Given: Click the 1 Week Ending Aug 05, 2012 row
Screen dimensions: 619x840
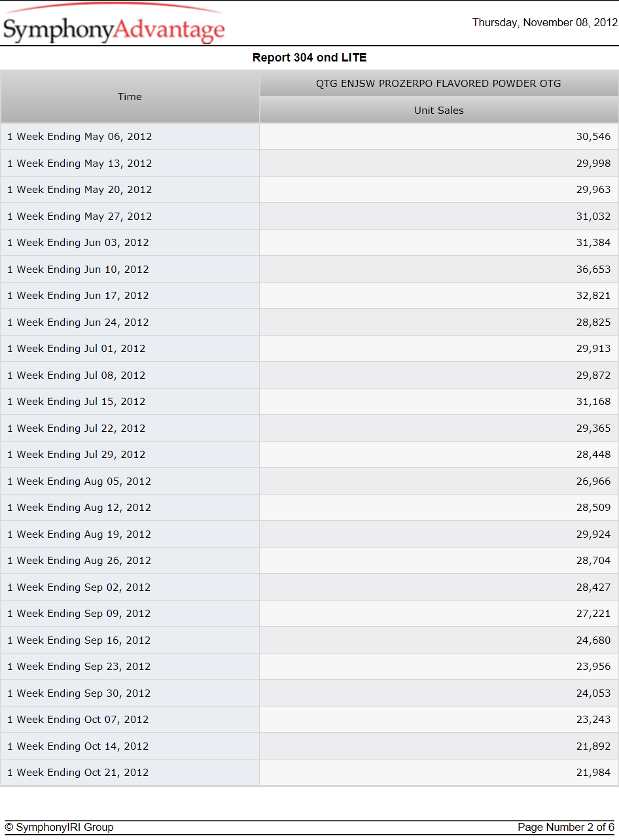Looking at the screenshot, I should pos(309,481).
